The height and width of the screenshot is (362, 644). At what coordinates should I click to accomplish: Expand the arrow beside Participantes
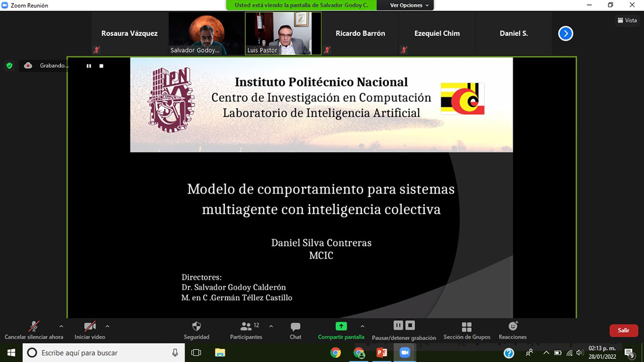270,326
